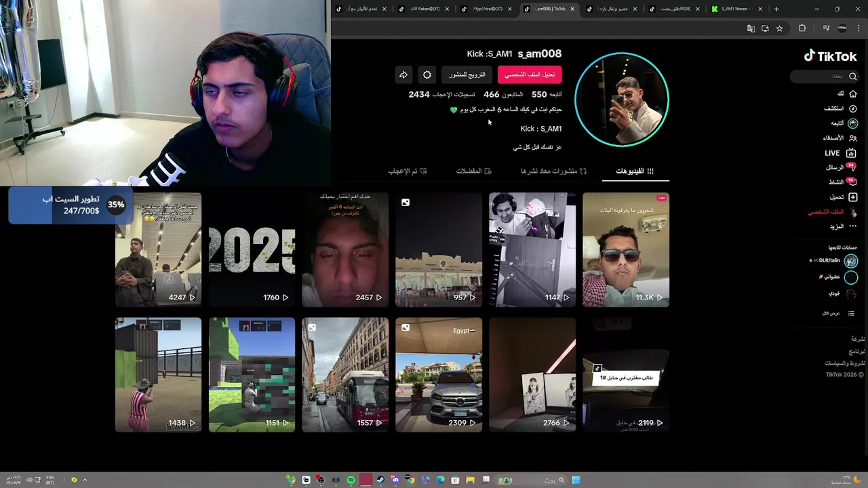Viewport: 868px width, 488px height.
Task: Open the video with 2457 views
Action: pyautogui.click(x=345, y=249)
